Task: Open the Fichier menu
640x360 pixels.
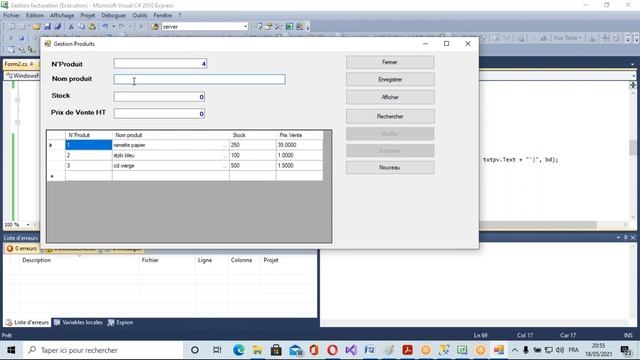Action: point(11,15)
